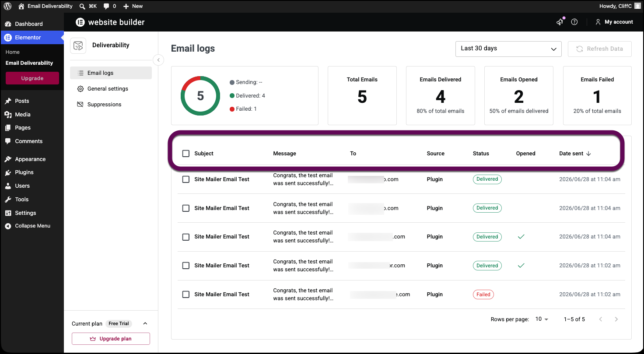This screenshot has width=644, height=354.
Task: Click the Upgrade button in the sidebar
Action: click(32, 78)
